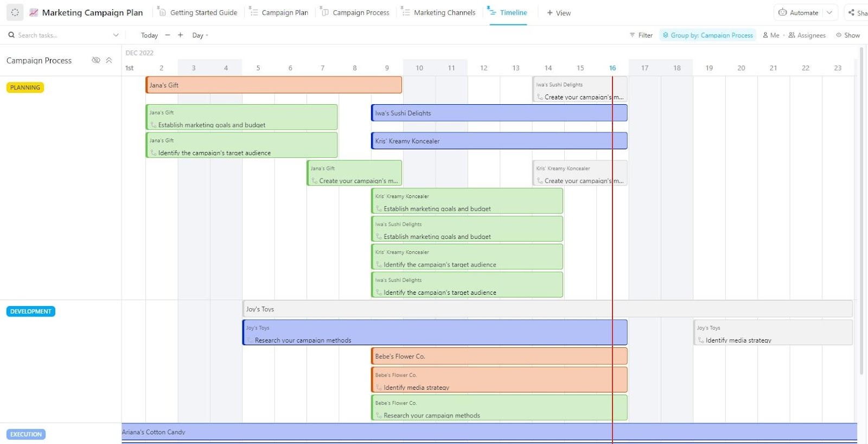Click the search magnifier icon
The width and height of the screenshot is (868, 444).
[11, 35]
